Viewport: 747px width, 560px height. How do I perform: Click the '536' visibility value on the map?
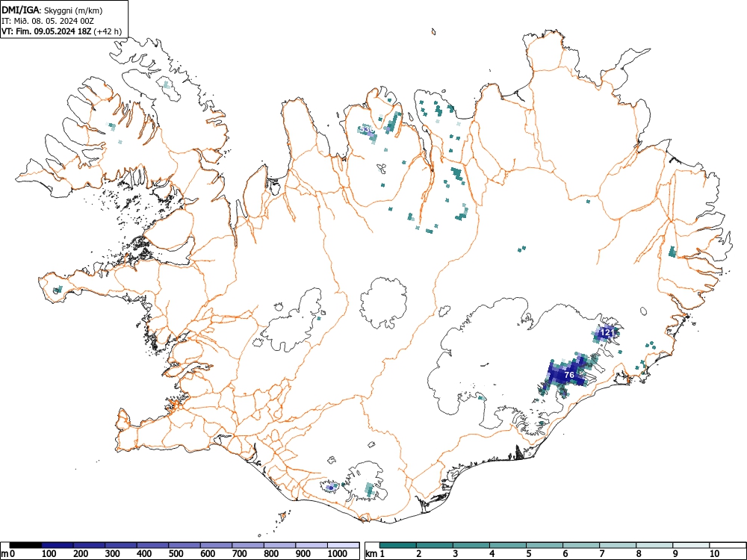pos(367,129)
